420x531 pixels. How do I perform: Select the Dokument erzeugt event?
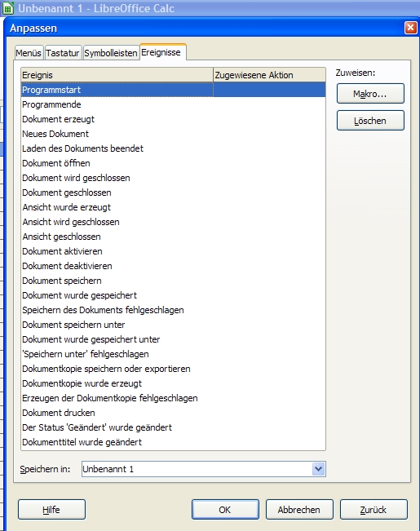[173, 119]
